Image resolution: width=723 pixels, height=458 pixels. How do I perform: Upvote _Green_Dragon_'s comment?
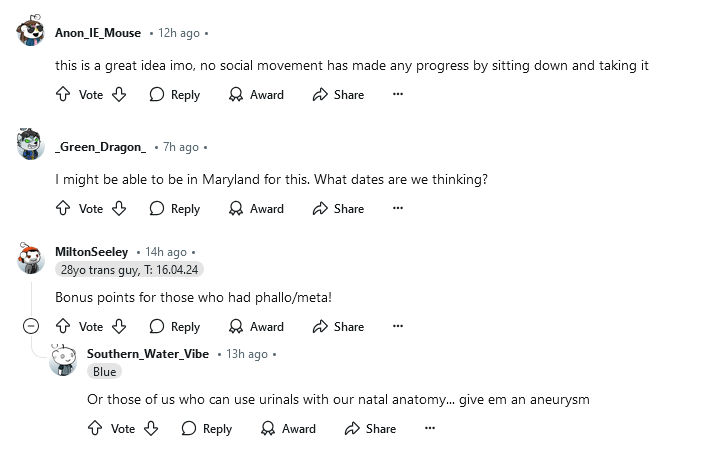63,209
